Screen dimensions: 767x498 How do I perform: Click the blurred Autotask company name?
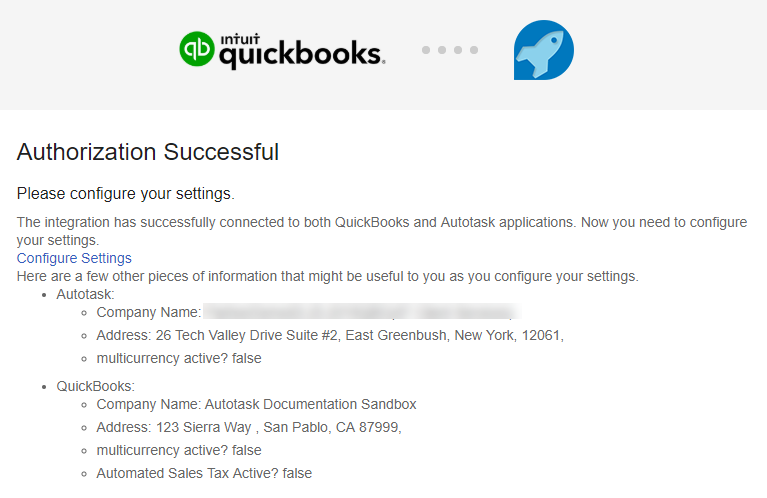click(x=362, y=312)
